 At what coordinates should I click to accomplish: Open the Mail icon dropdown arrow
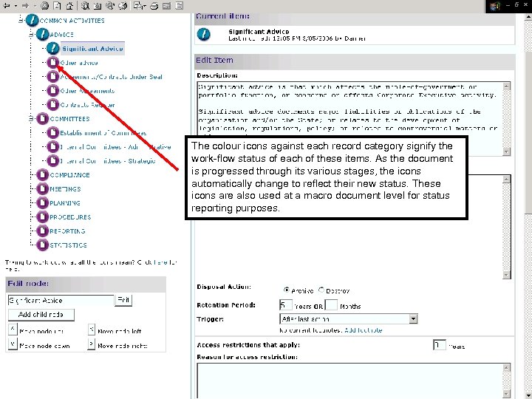pos(145,6)
